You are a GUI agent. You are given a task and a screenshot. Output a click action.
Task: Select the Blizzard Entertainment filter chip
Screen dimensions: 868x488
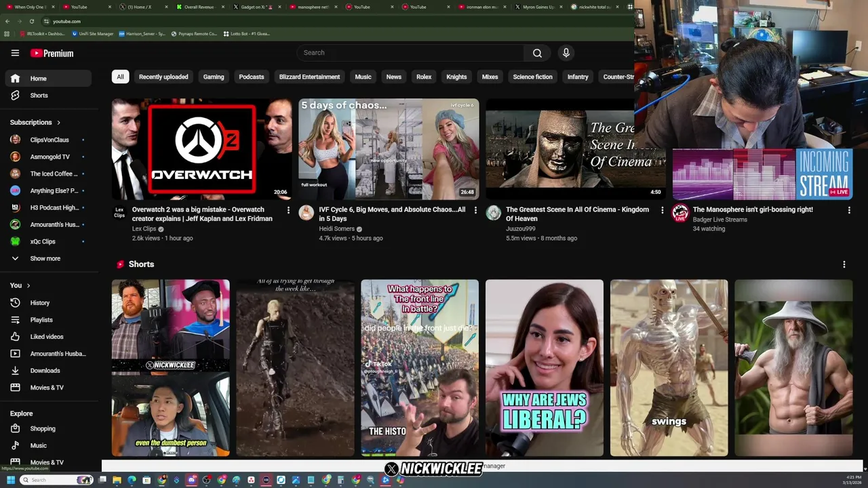coord(309,77)
